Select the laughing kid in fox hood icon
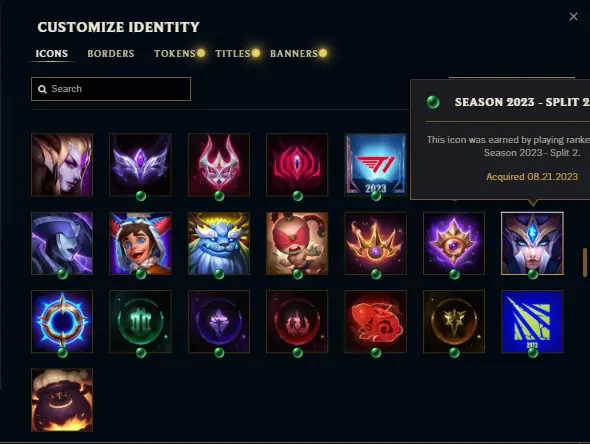590x444 pixels. tap(140, 243)
